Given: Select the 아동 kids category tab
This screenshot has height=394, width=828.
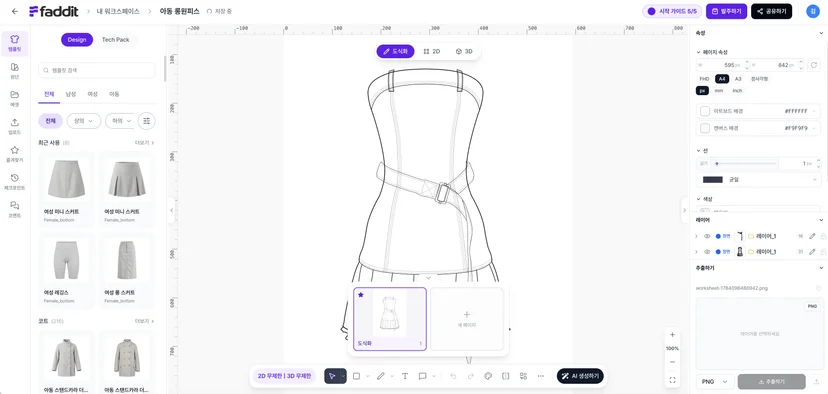Looking at the screenshot, I should coord(114,94).
